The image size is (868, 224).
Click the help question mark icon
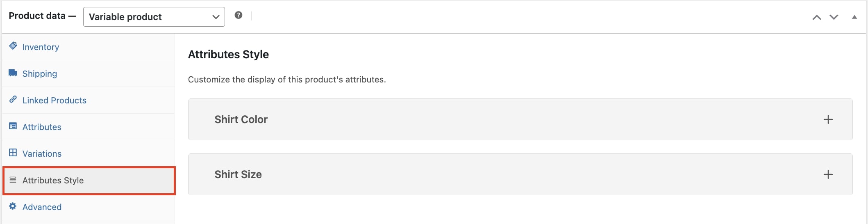click(x=239, y=15)
